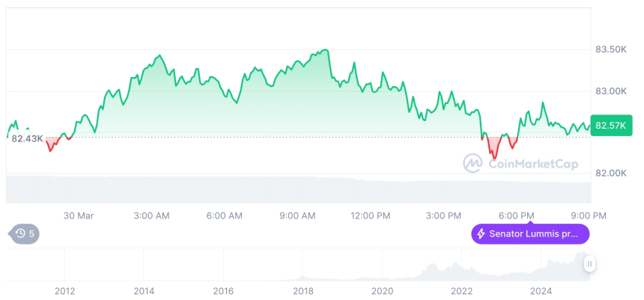Select 2024 on the historical timeline
Image resolution: width=644 pixels, height=300 pixels.
541,291
